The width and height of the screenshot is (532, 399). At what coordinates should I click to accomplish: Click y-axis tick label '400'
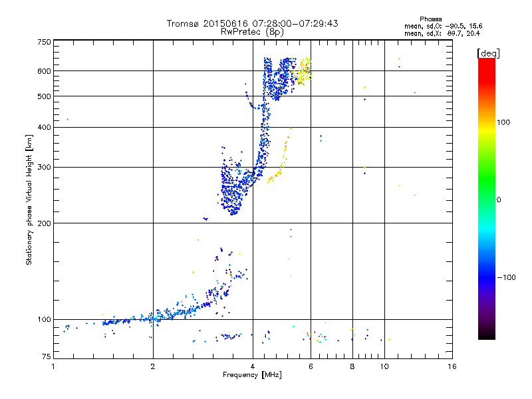(44, 127)
